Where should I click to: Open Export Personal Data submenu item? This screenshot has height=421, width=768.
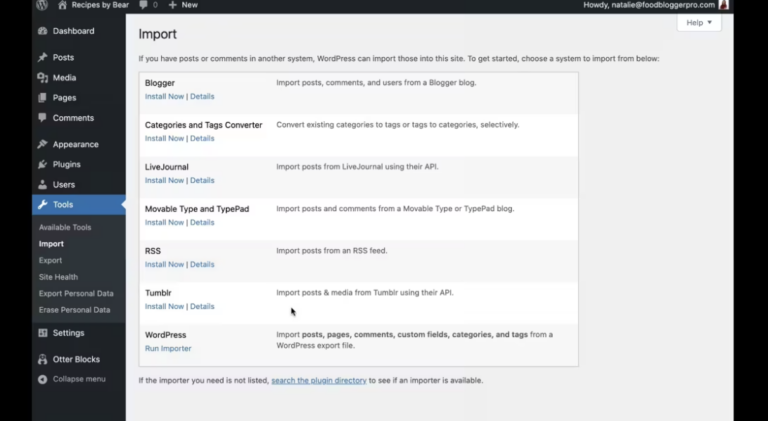tap(76, 294)
